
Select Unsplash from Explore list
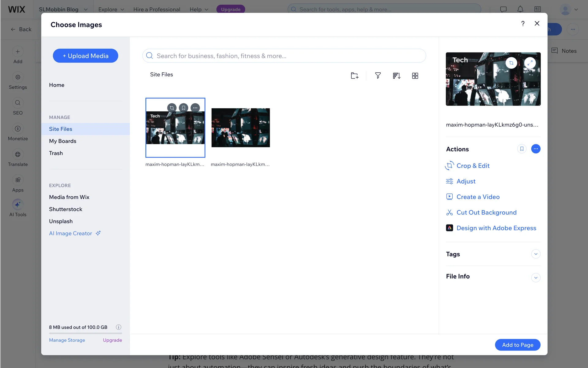(61, 221)
